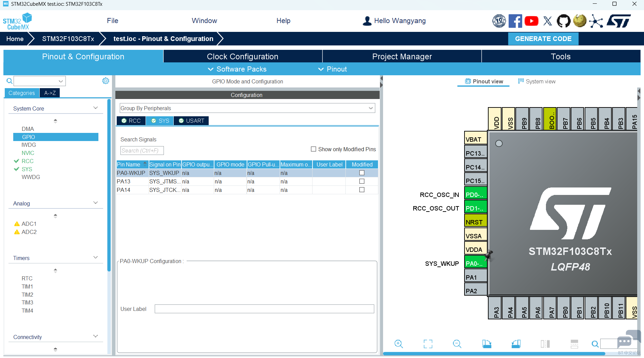This screenshot has height=358, width=644.
Task: Expand the Connectivity category
Action: click(96, 337)
